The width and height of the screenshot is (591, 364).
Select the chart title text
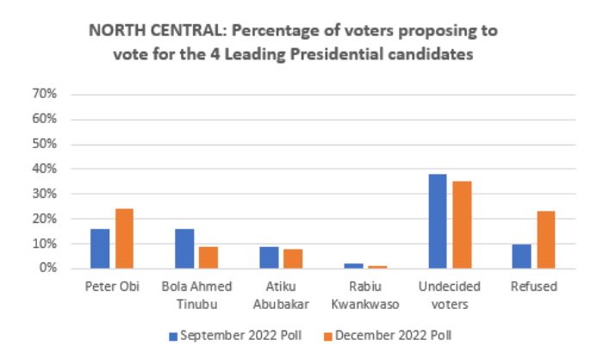(x=297, y=40)
